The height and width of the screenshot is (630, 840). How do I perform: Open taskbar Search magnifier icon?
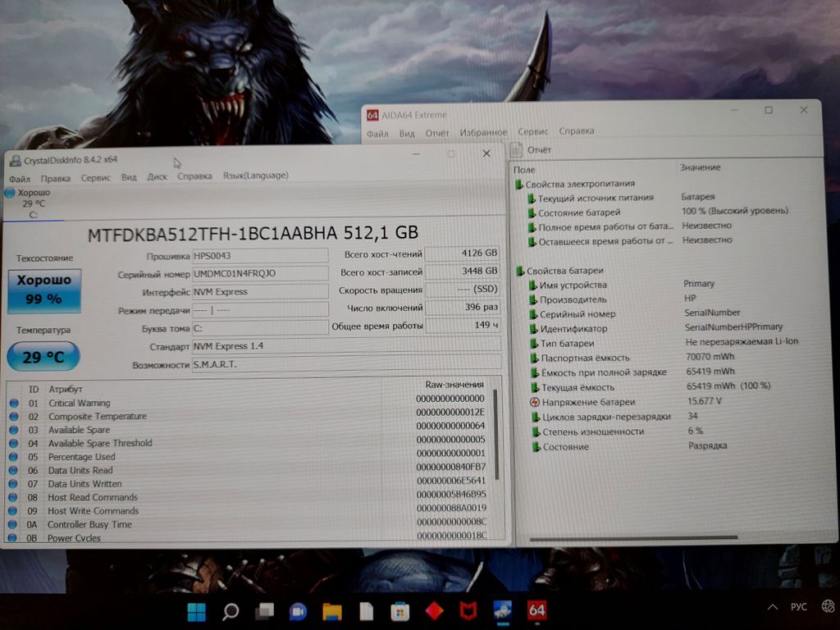pos(231,611)
